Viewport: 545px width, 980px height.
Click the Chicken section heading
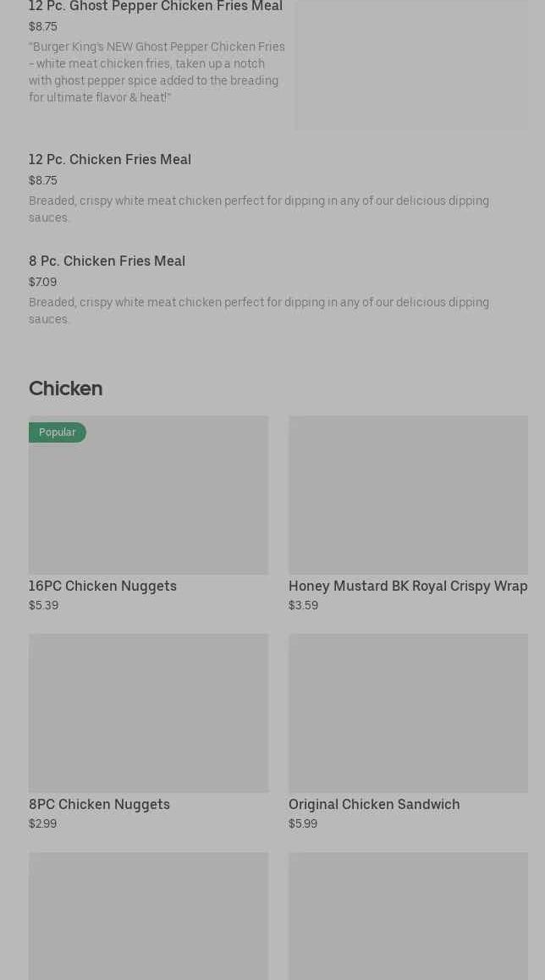[65, 388]
